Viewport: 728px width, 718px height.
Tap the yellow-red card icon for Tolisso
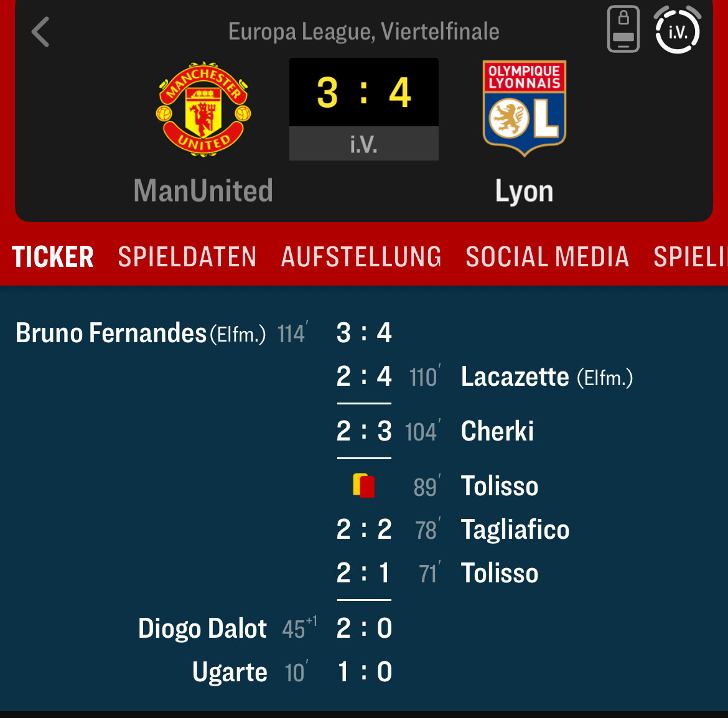(x=363, y=485)
